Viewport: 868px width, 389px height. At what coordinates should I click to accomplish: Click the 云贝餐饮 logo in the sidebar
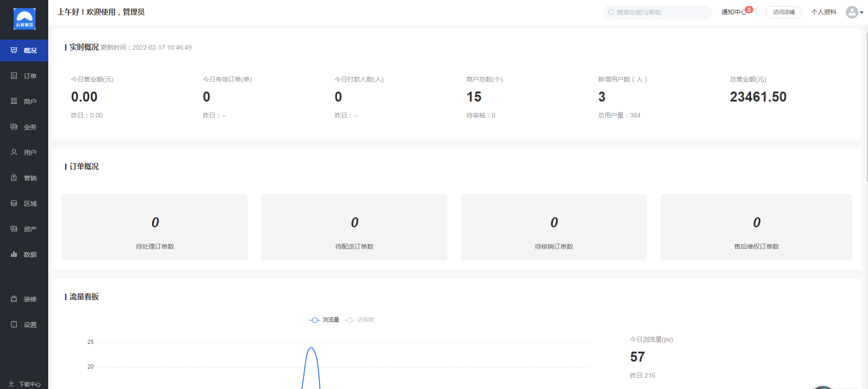[25, 19]
